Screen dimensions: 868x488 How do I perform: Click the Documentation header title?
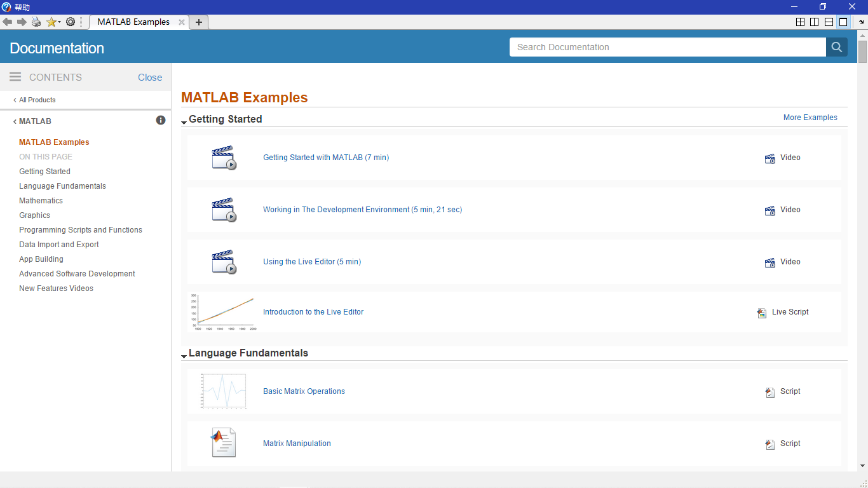point(57,48)
